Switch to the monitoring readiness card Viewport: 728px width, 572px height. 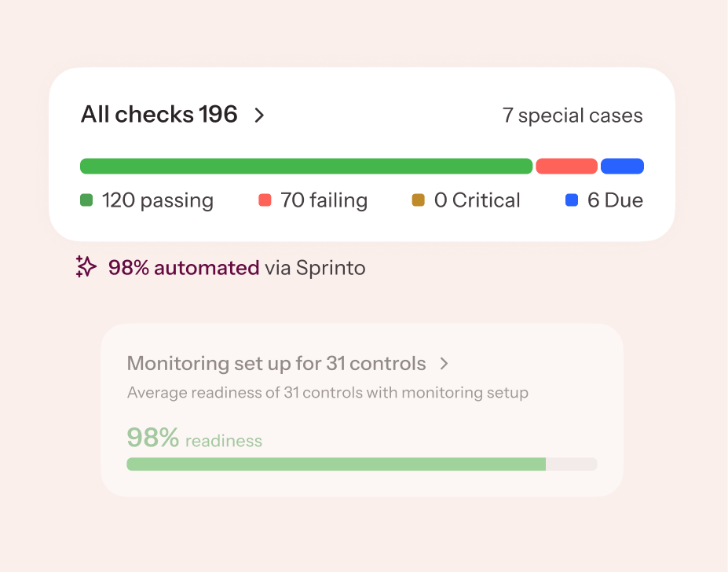coord(361,409)
